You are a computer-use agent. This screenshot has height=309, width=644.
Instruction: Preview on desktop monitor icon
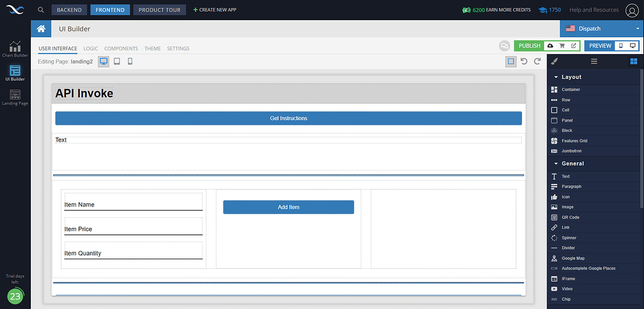633,45
